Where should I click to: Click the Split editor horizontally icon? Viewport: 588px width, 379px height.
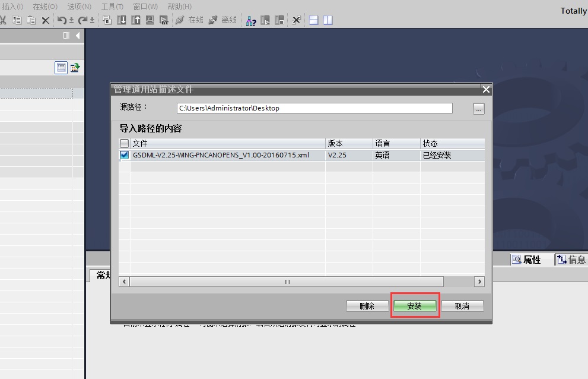coord(313,20)
